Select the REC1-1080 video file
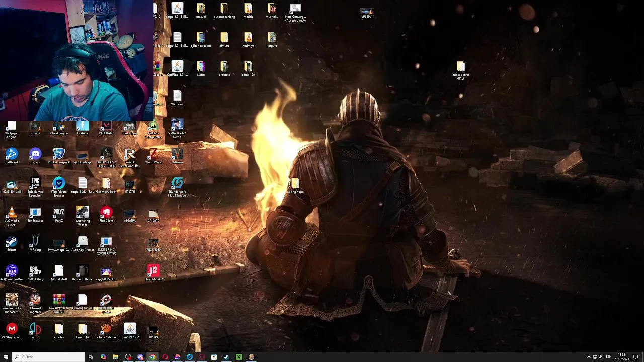644x362 pixels. click(153, 245)
